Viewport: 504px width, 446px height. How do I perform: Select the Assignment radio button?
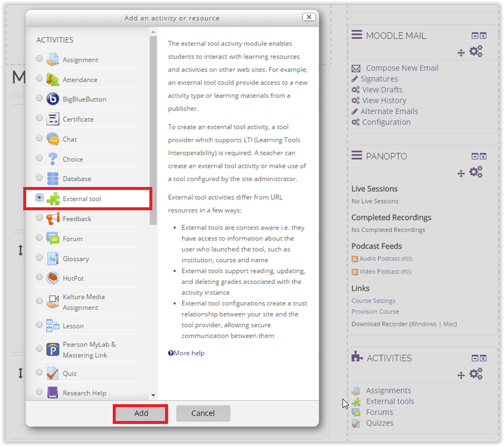click(x=39, y=58)
